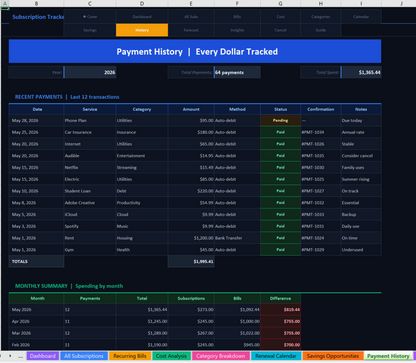Click the Paid status in Car Insurance row
Viewport: 416px width, 363px height.
280,132
